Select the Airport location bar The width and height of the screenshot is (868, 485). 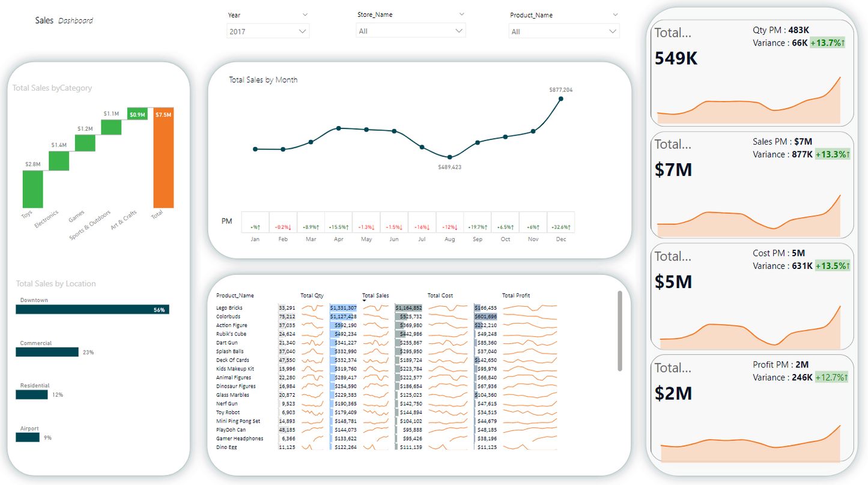point(28,438)
